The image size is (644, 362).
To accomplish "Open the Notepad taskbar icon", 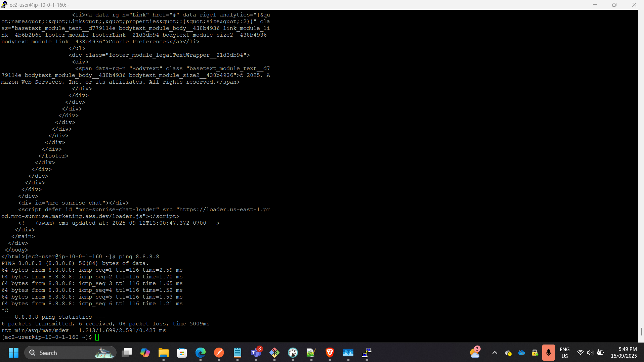I will pos(238,353).
